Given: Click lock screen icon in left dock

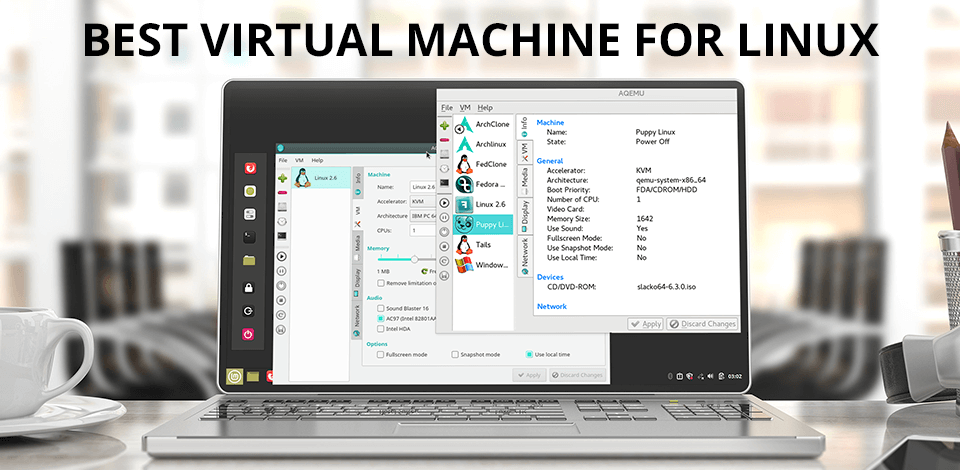Looking at the screenshot, I should 249,288.
